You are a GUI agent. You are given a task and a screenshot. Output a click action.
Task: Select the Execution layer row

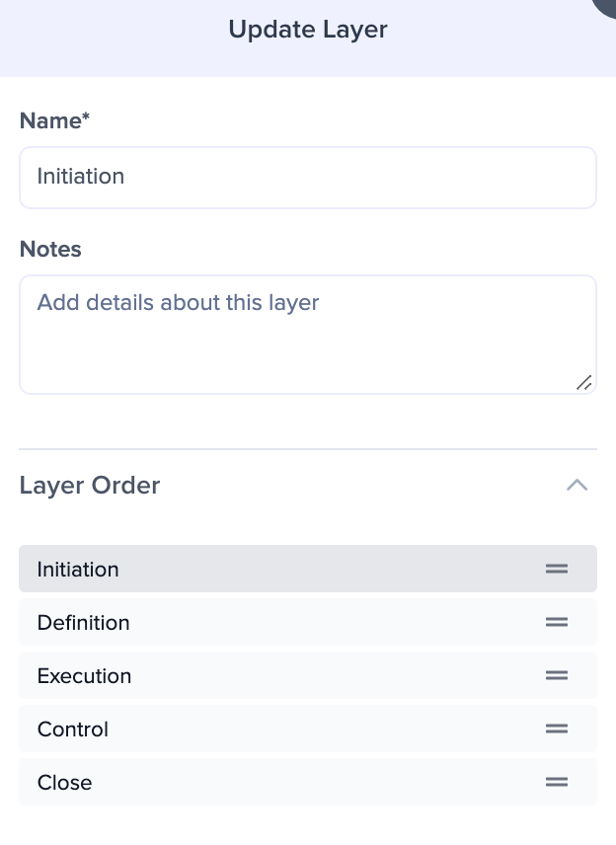pyautogui.click(x=308, y=675)
